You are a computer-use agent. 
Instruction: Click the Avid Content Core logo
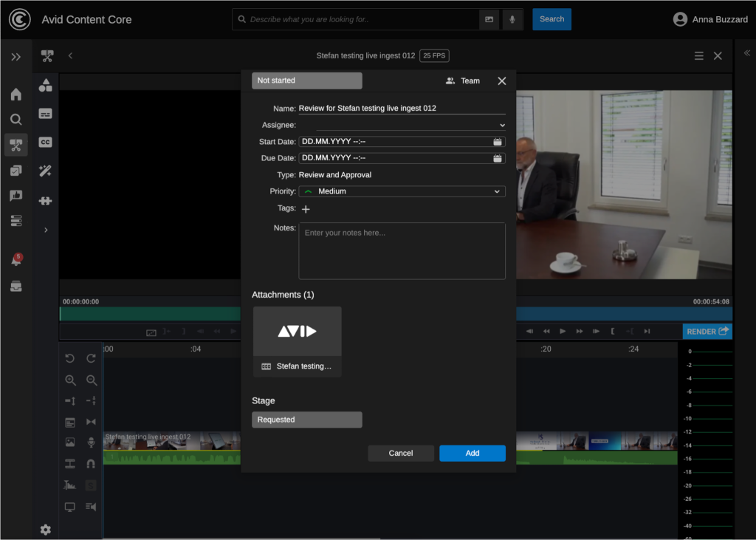[20, 19]
